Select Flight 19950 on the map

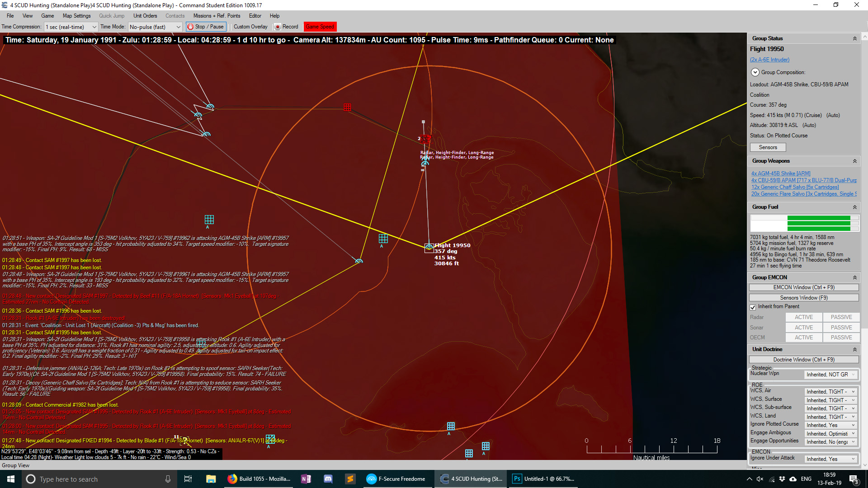(429, 247)
